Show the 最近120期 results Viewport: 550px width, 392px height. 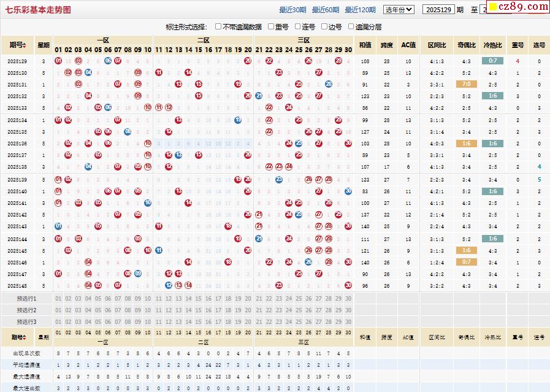361,10
